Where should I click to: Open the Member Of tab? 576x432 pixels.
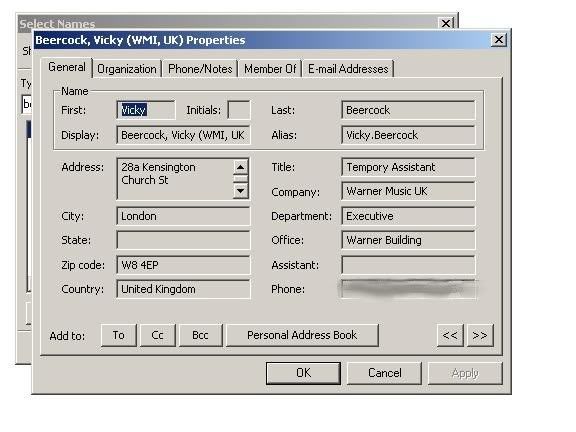click(270, 69)
